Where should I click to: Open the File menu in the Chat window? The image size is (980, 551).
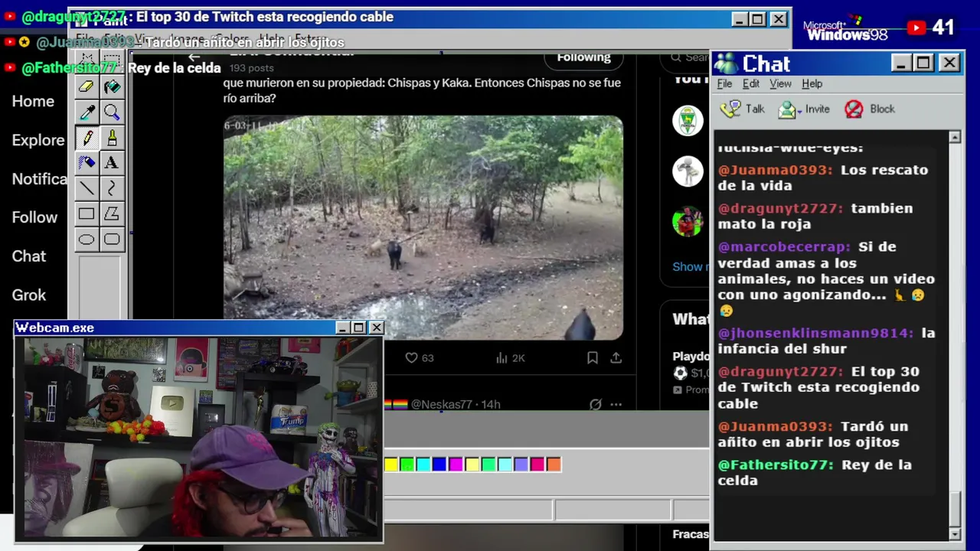[x=724, y=83]
